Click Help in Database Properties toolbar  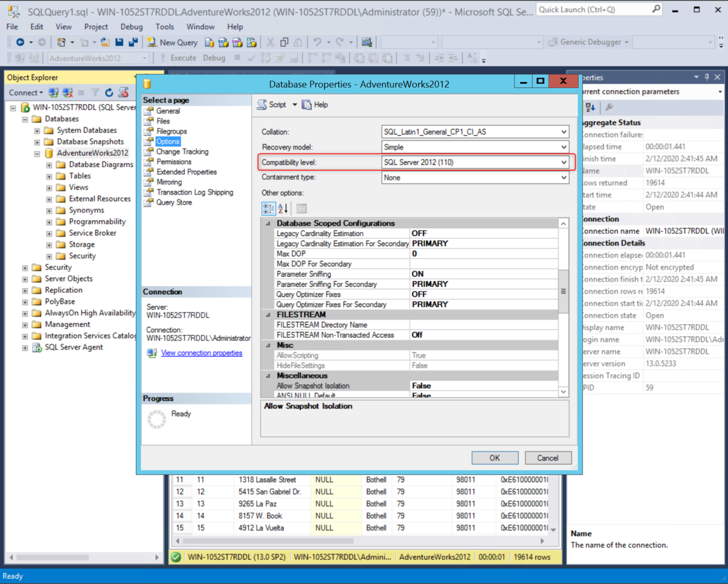click(x=315, y=105)
